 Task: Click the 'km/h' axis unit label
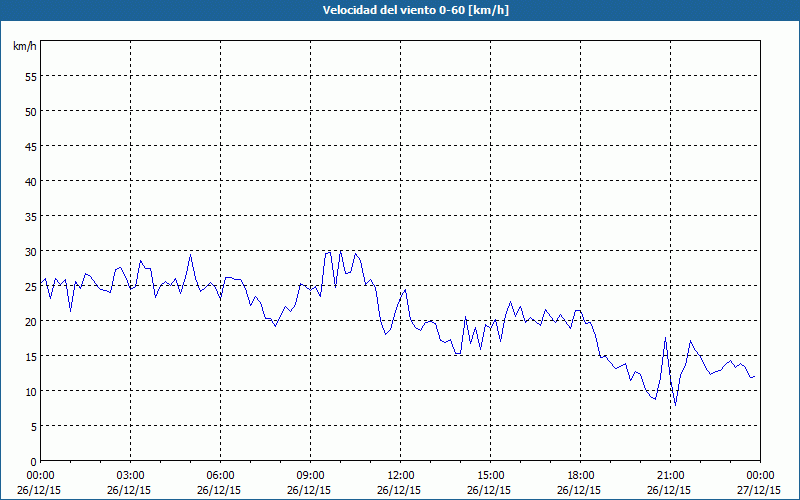tap(25, 46)
